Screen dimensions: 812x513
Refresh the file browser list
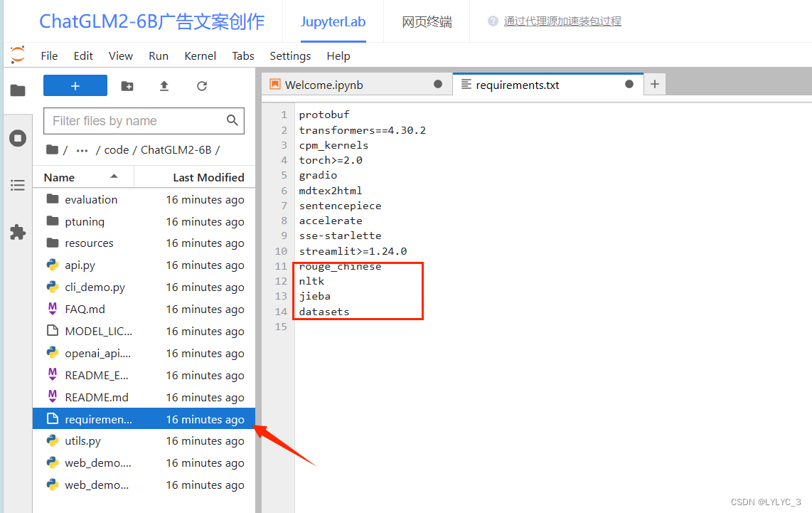(x=202, y=86)
